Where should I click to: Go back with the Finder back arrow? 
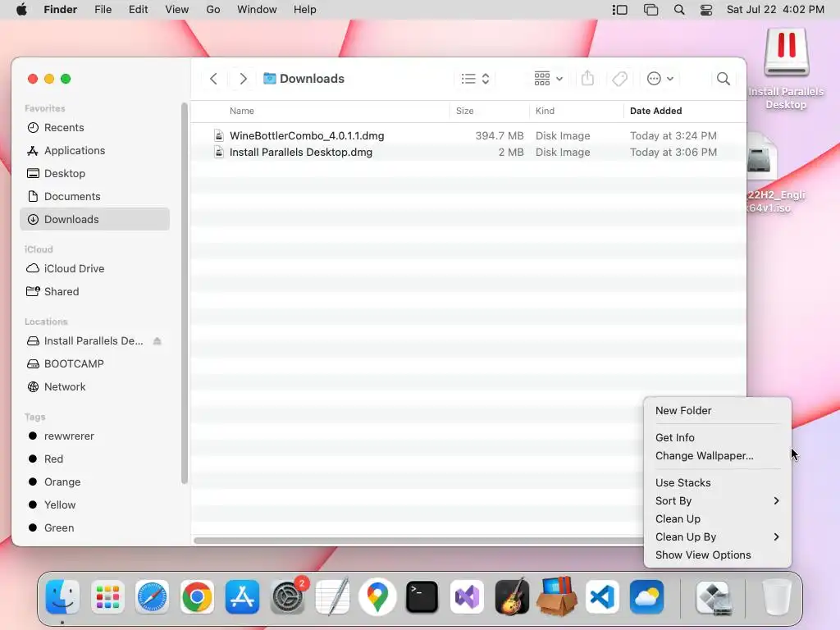click(214, 79)
